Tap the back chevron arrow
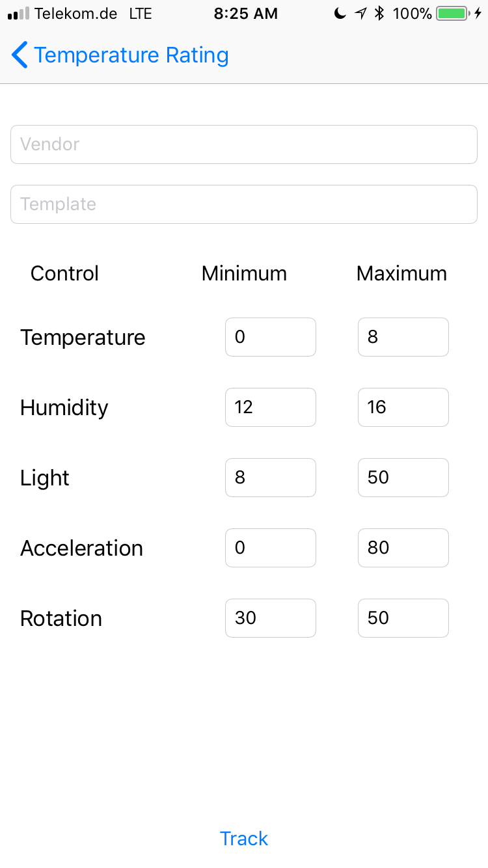The width and height of the screenshot is (488, 868). pyautogui.click(x=20, y=55)
